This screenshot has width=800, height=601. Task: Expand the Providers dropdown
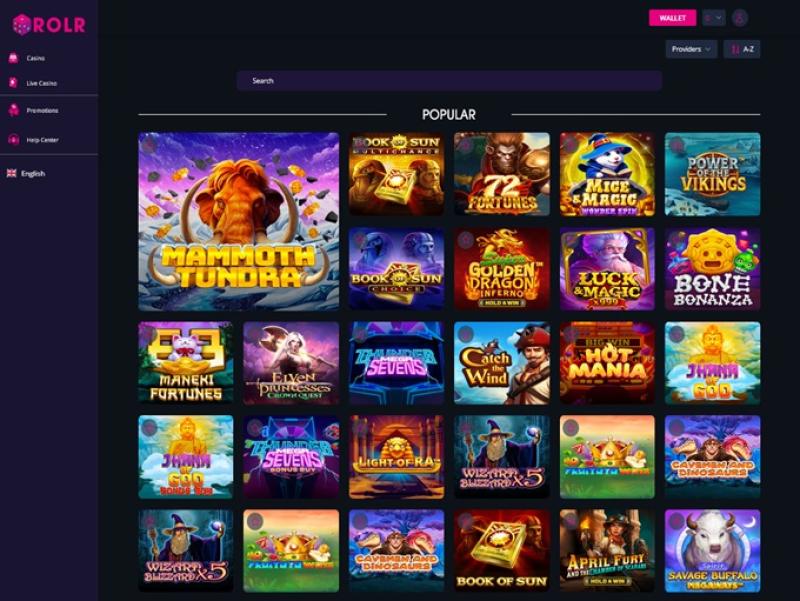point(691,49)
